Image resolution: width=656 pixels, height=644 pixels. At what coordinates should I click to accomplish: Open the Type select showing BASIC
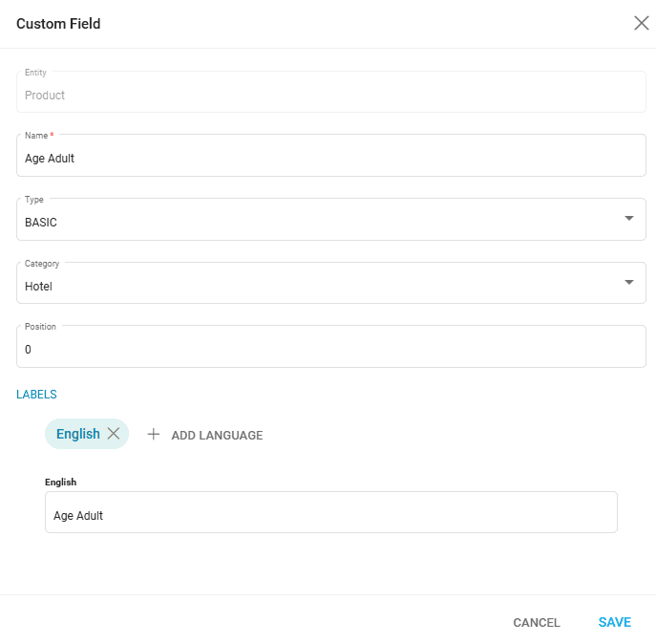click(x=315, y=222)
